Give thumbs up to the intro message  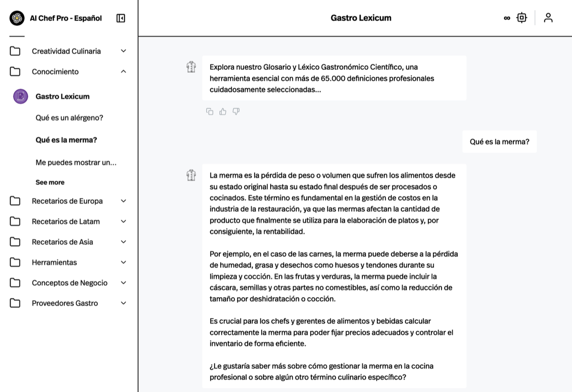tap(223, 112)
